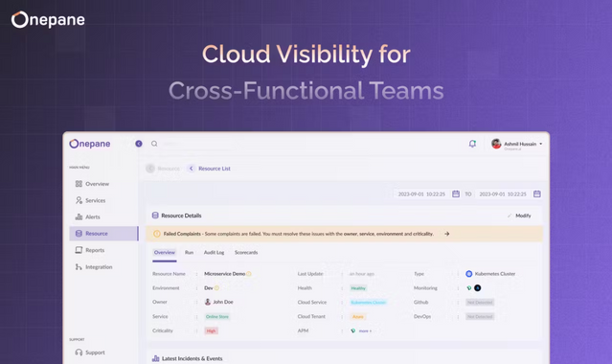Switch to the Scorecards tab
The image size is (612, 364).
246,252
